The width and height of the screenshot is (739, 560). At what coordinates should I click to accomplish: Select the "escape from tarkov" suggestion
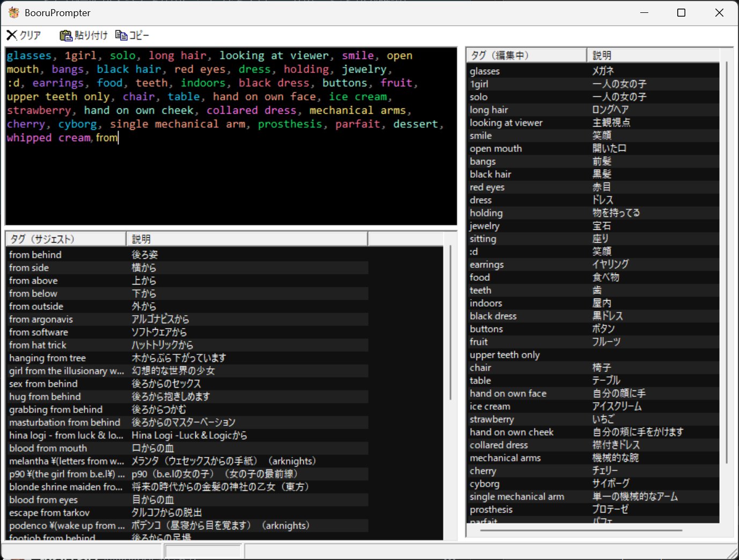pos(187,512)
